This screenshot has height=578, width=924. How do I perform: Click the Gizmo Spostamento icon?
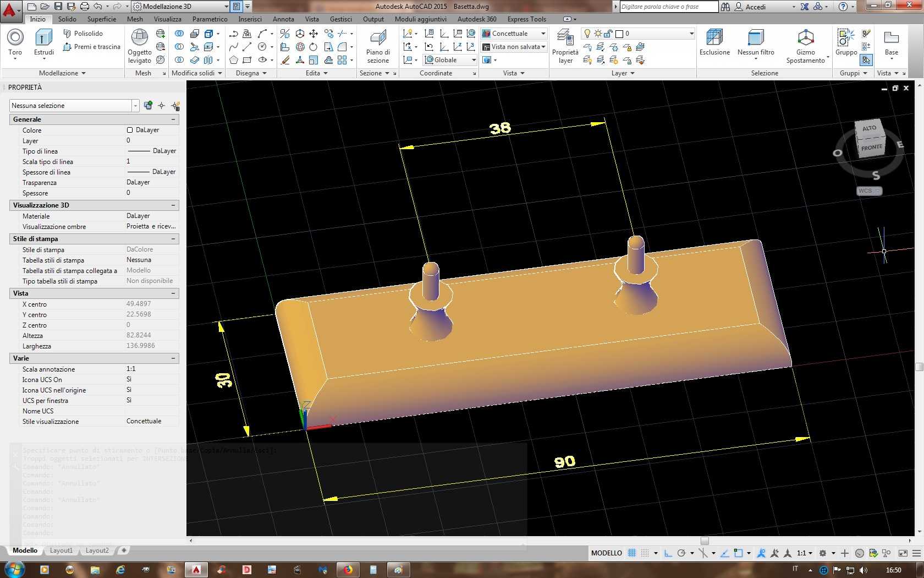[x=806, y=39]
